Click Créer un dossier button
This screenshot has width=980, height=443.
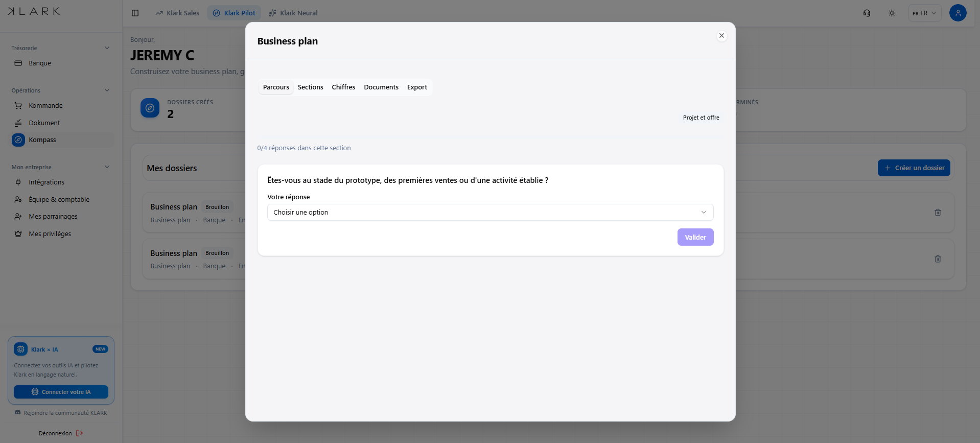point(914,168)
